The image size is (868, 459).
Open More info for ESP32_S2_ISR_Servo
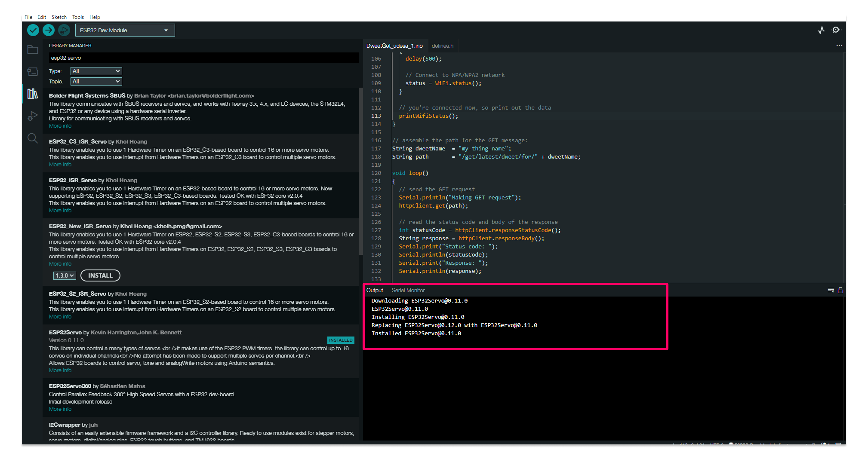click(x=60, y=317)
